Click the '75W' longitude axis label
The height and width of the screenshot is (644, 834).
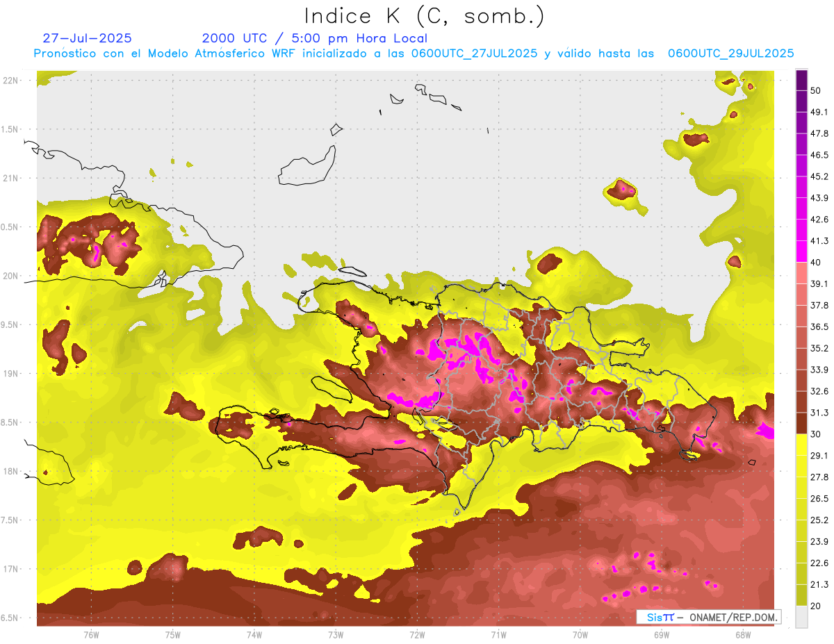tap(173, 635)
